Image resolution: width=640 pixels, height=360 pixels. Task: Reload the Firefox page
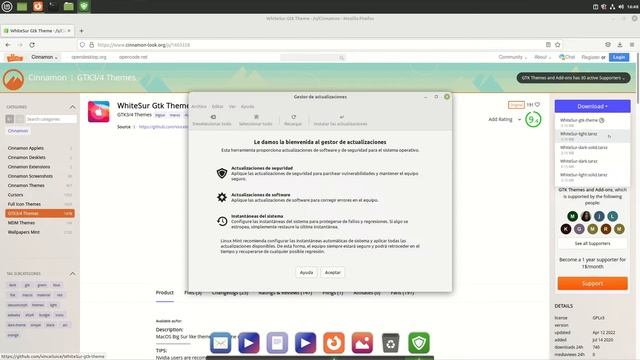coord(32,44)
